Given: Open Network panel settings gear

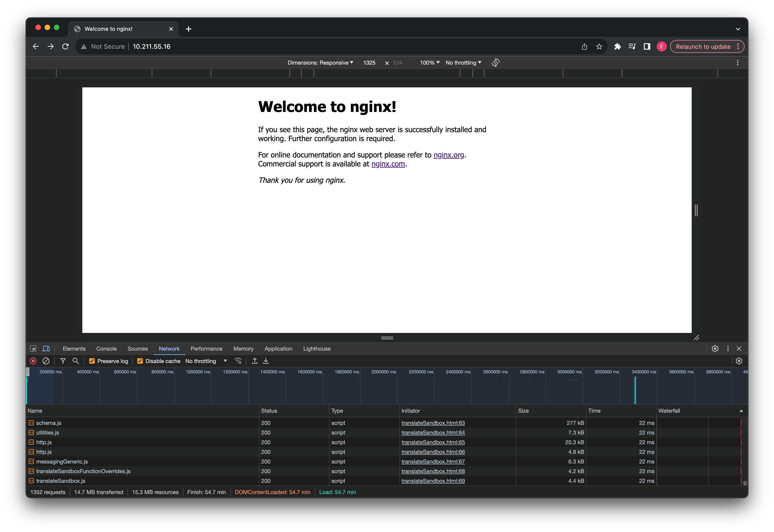Looking at the screenshot, I should tap(739, 361).
